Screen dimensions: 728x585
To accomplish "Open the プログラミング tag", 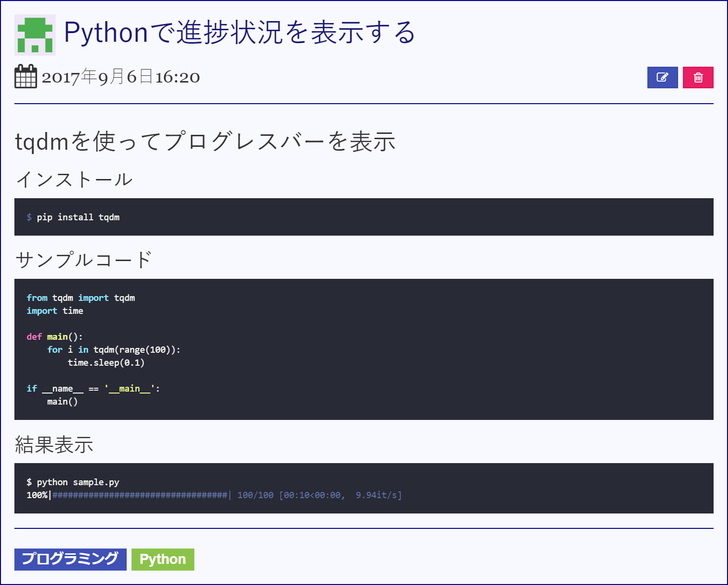I will pyautogui.click(x=70, y=559).
